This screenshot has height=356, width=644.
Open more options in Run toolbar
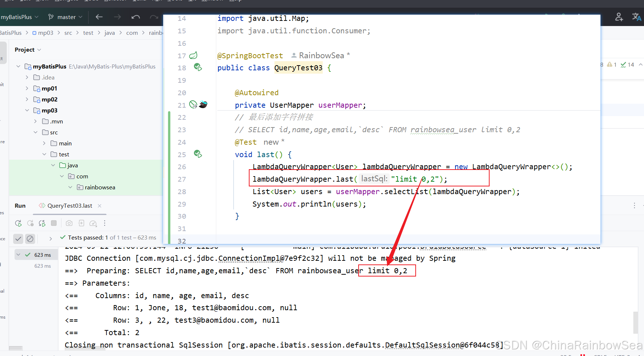pyautogui.click(x=105, y=223)
